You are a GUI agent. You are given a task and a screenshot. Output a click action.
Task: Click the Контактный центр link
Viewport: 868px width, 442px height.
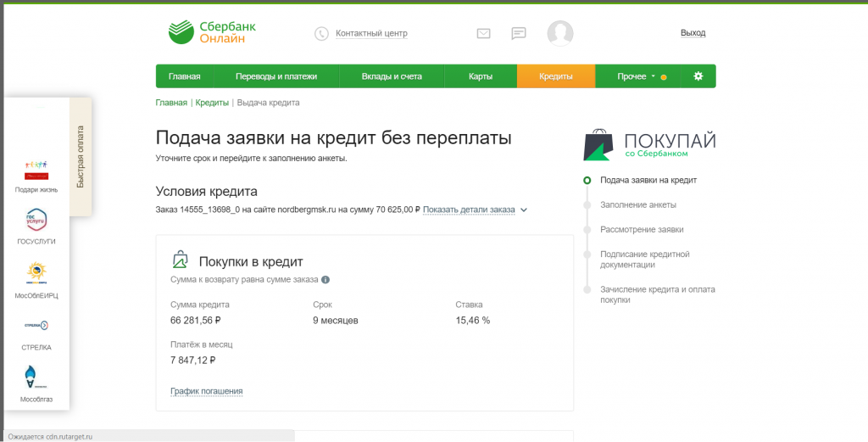click(x=371, y=33)
